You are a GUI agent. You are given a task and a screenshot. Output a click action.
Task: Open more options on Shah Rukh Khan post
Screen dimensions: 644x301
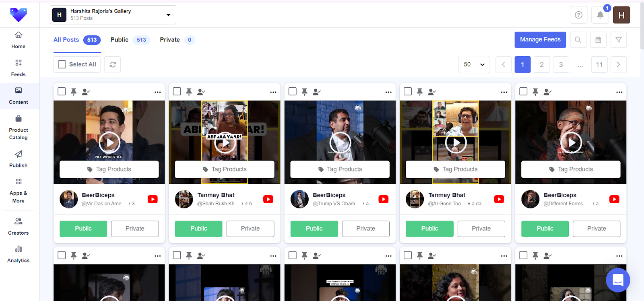point(273,92)
